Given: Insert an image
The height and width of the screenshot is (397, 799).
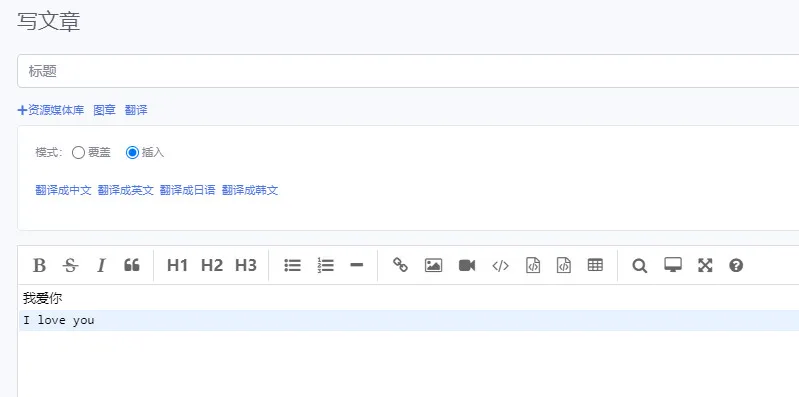Looking at the screenshot, I should point(433,266).
